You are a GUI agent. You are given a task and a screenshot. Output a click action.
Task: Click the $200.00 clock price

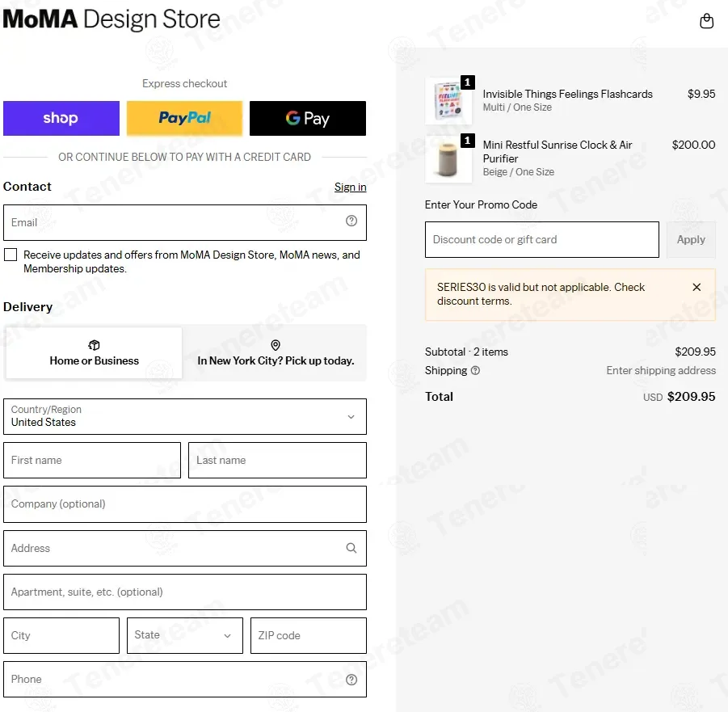pos(693,145)
